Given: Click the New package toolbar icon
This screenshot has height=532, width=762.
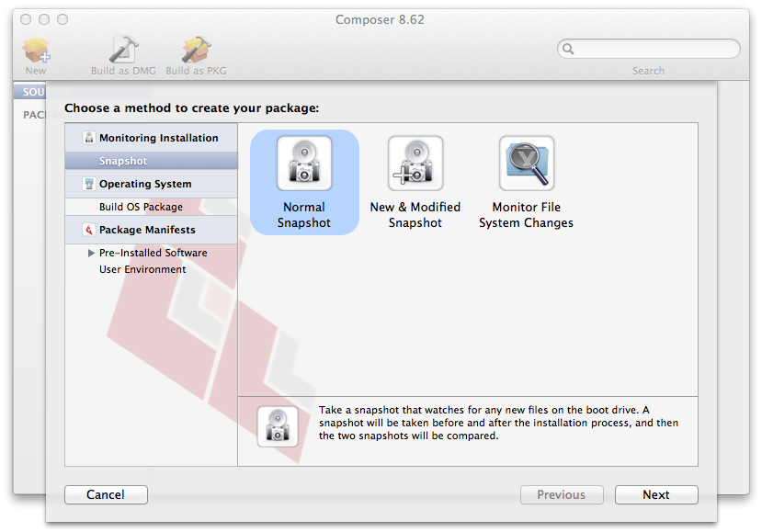Looking at the screenshot, I should (36, 50).
